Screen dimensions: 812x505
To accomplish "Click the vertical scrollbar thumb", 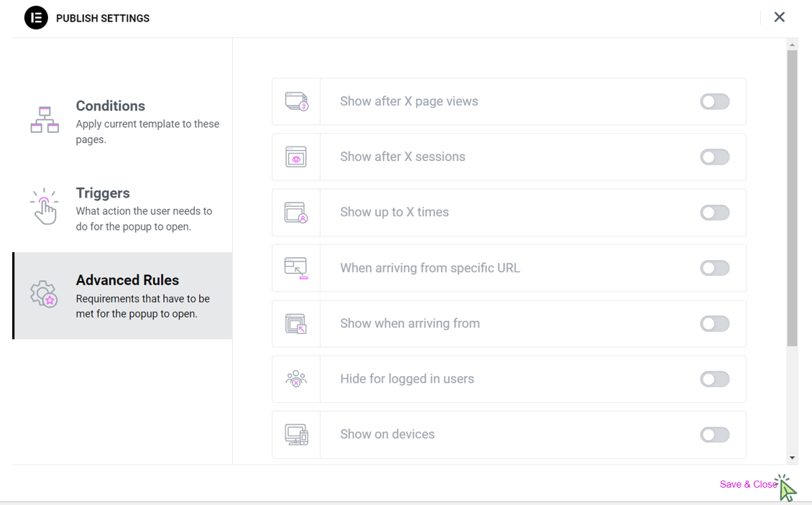I will pos(792,198).
